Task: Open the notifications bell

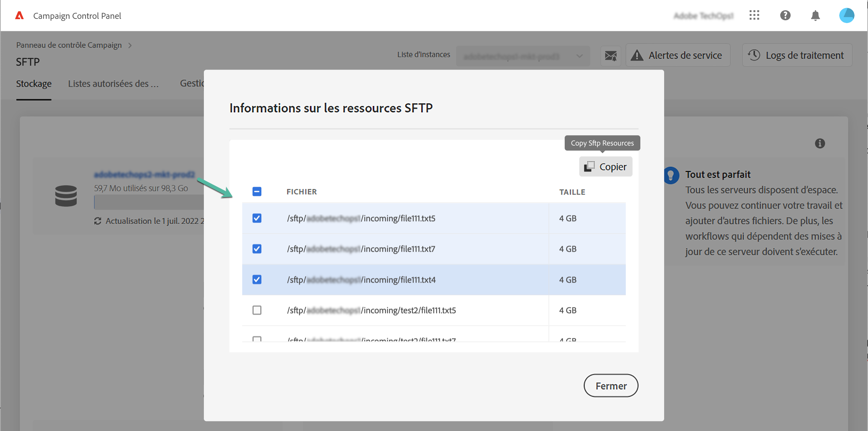Action: pos(815,16)
